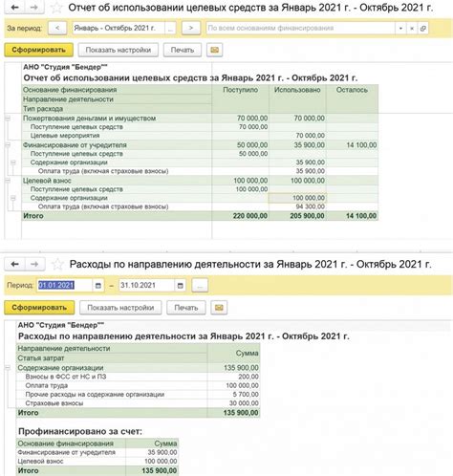Viewport: 453px width, 476px height.
Task: Click 'Печать' in the Расходы report
Action: tap(186, 308)
